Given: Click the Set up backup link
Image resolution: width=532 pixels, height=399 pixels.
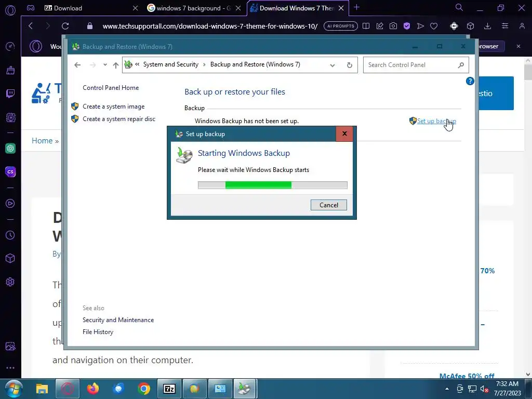Looking at the screenshot, I should (x=436, y=121).
